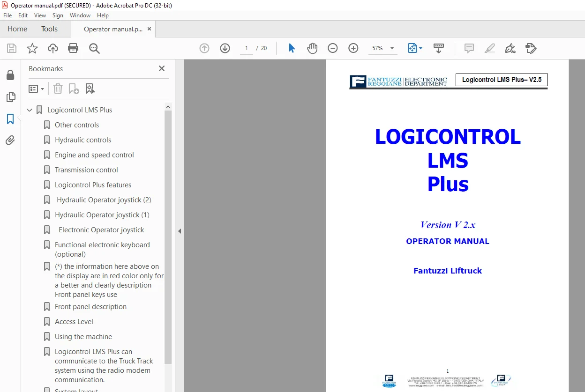Select the Hand pan tool
Screen dimensions: 585x392
point(312,48)
